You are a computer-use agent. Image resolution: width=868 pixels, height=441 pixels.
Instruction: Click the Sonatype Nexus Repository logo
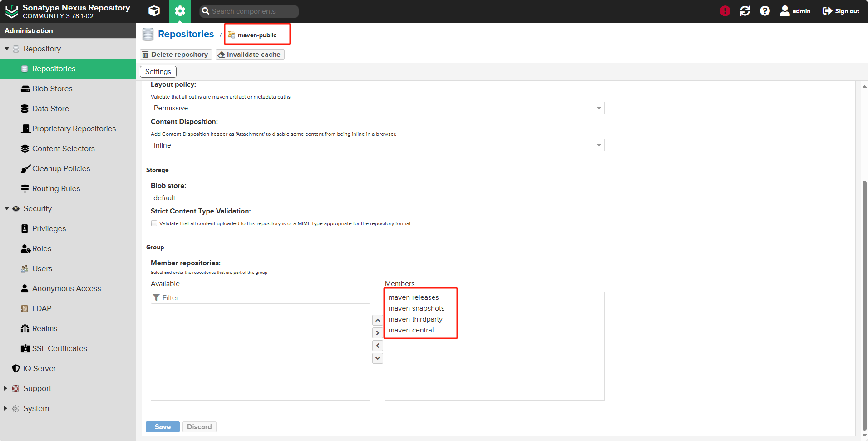(12, 11)
